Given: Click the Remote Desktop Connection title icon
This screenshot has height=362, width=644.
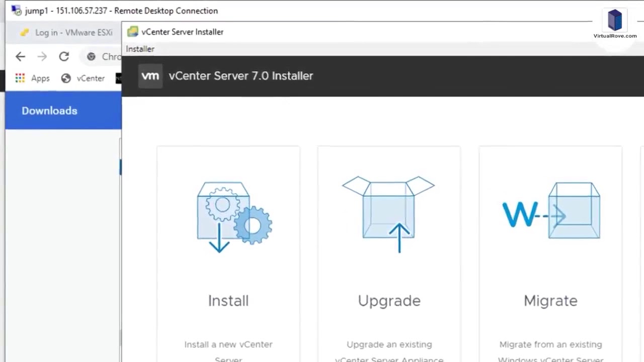Looking at the screenshot, I should tap(16, 11).
